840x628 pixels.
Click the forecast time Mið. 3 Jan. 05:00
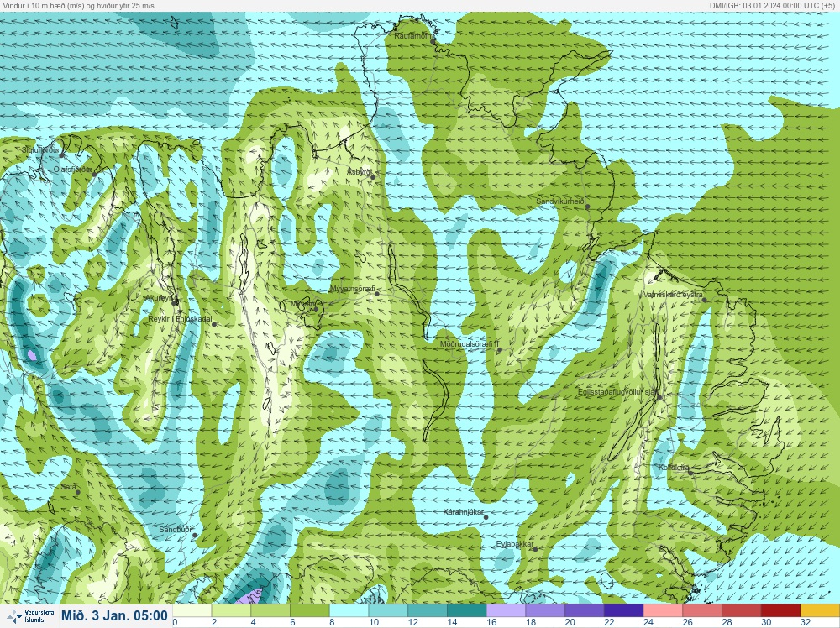pos(114,615)
